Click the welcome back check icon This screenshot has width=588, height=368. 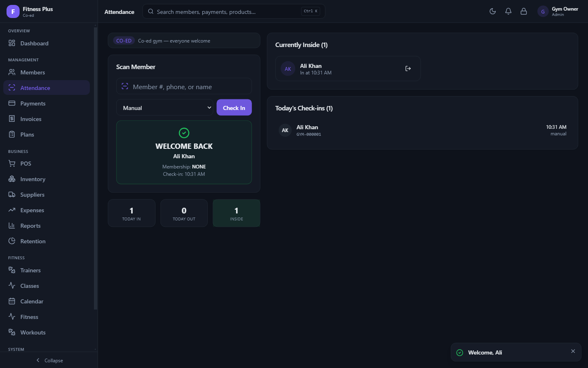coord(184,133)
